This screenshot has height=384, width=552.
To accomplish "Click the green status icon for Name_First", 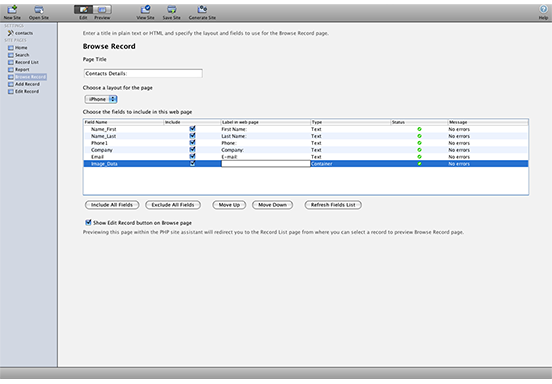I will pos(419,129).
